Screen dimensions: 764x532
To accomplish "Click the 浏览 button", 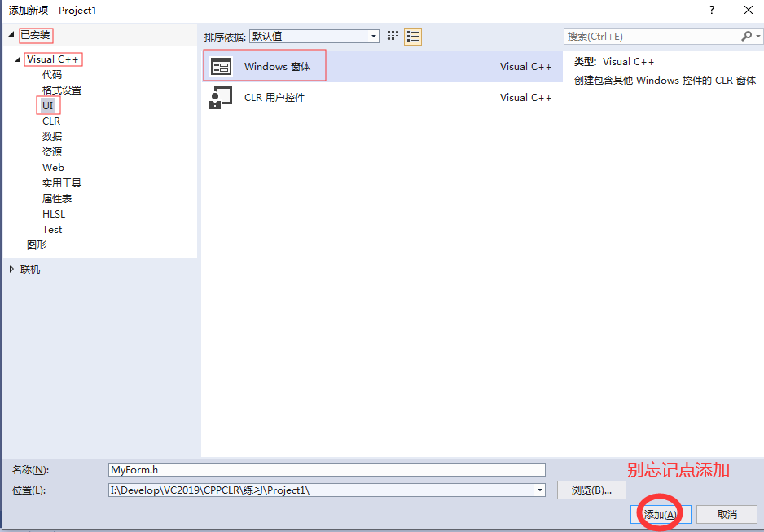I will (x=591, y=490).
